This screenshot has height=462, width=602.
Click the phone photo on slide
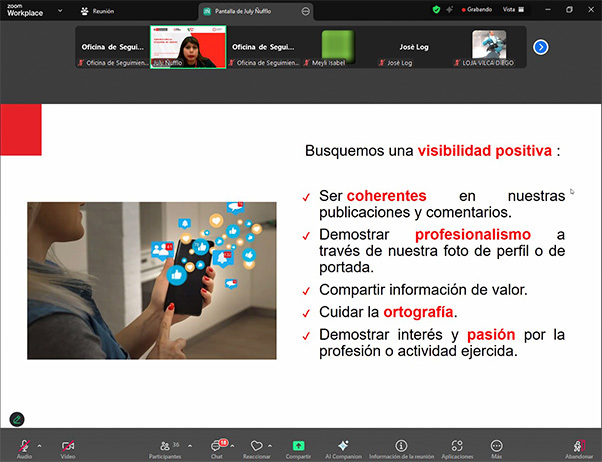(152, 281)
